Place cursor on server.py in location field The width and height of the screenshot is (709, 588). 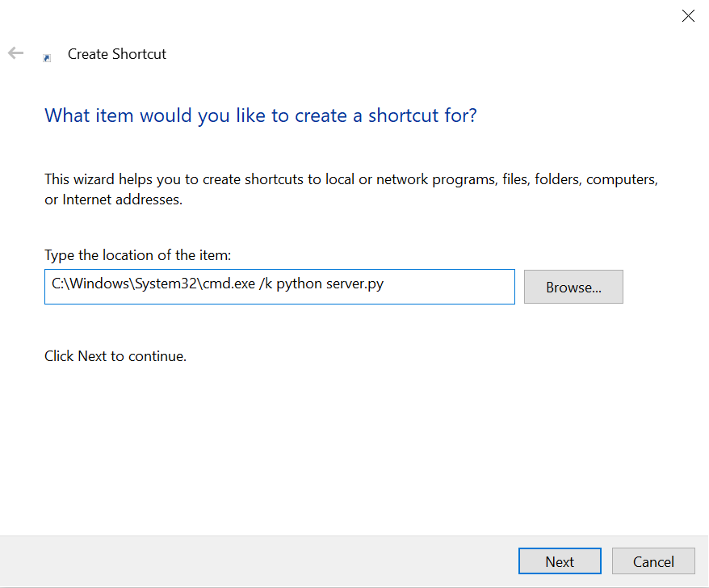[355, 283]
